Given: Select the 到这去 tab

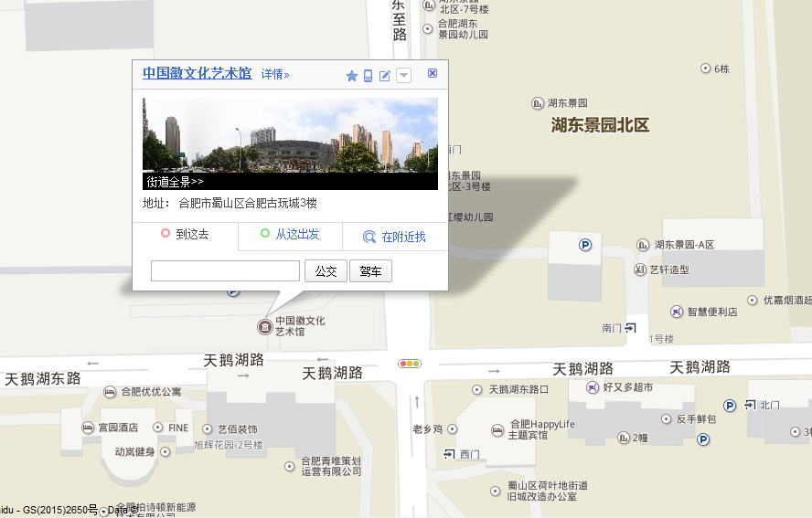Looking at the screenshot, I should click(186, 235).
